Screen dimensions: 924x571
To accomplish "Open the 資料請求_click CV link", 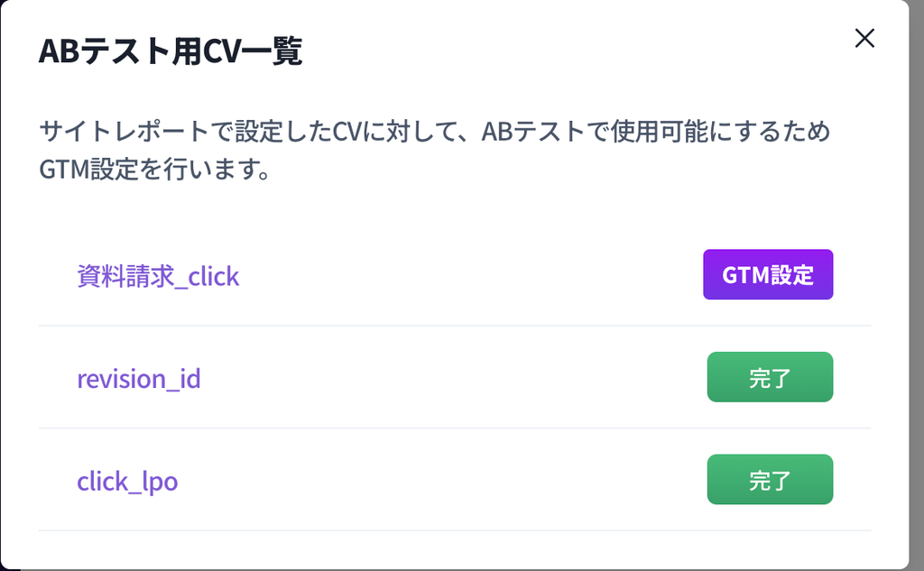I will [x=158, y=276].
